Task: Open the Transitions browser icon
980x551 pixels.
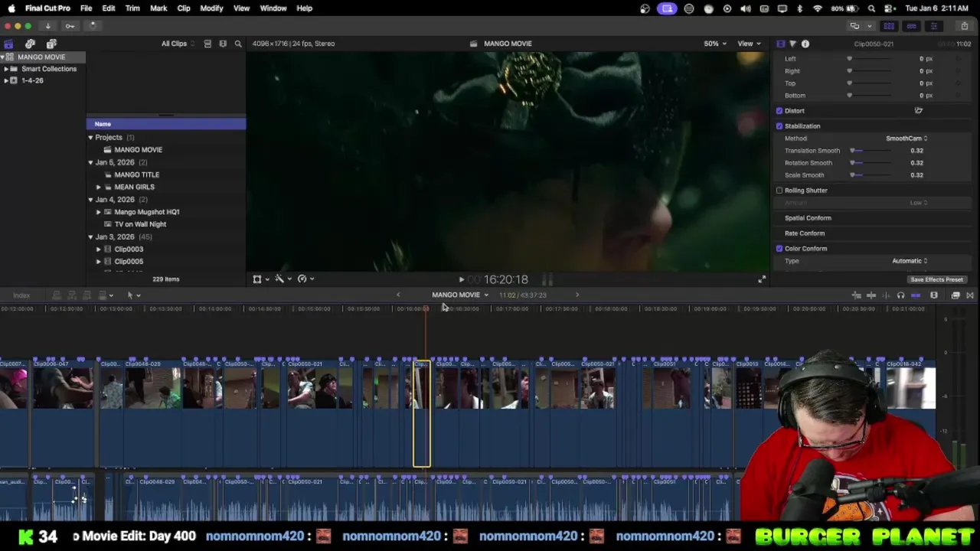Action: tap(969, 295)
